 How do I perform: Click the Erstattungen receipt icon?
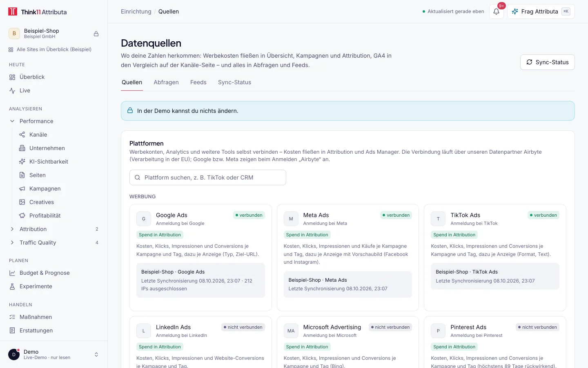(12, 330)
